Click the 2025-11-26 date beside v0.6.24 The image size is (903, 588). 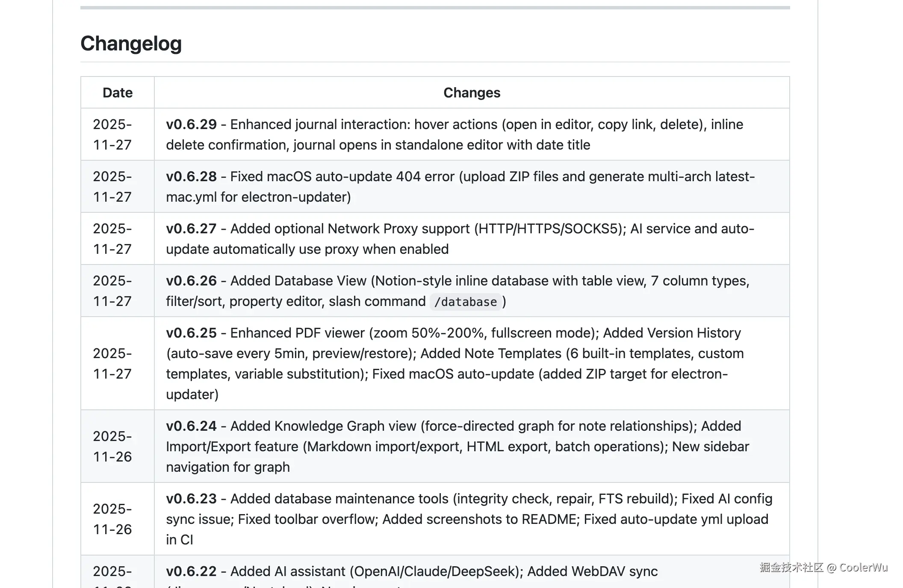coord(112,447)
